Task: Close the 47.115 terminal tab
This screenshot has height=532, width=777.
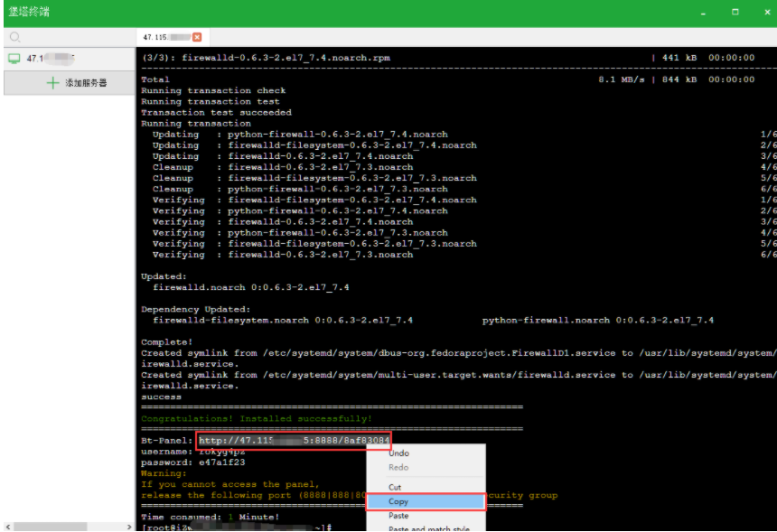Action: [197, 37]
